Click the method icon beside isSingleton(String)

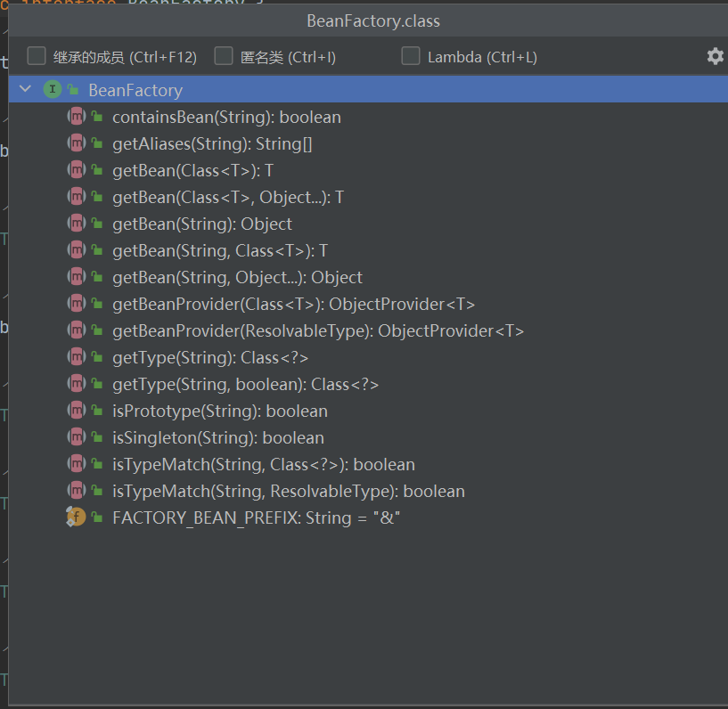coord(76,437)
